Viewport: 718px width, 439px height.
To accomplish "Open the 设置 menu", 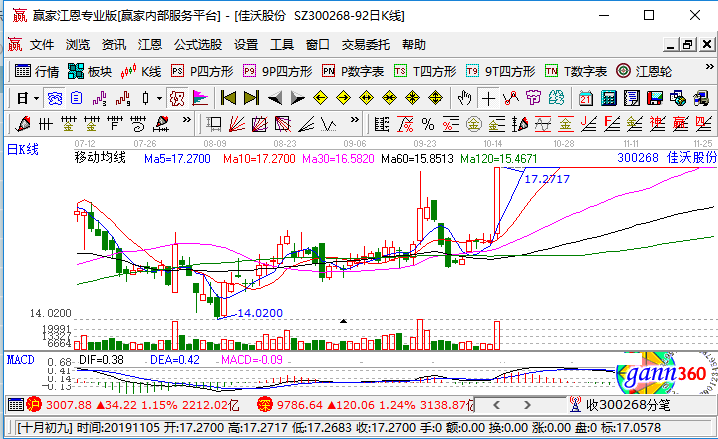I will (246, 44).
